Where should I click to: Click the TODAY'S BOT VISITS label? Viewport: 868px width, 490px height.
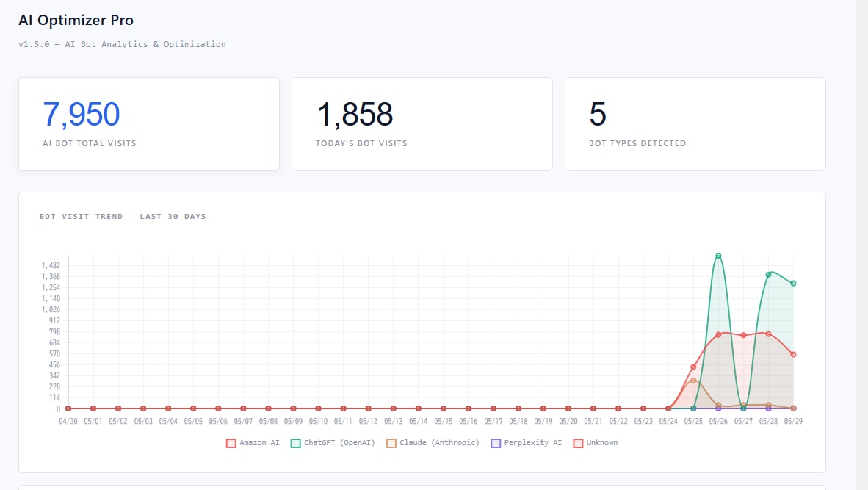coord(361,143)
